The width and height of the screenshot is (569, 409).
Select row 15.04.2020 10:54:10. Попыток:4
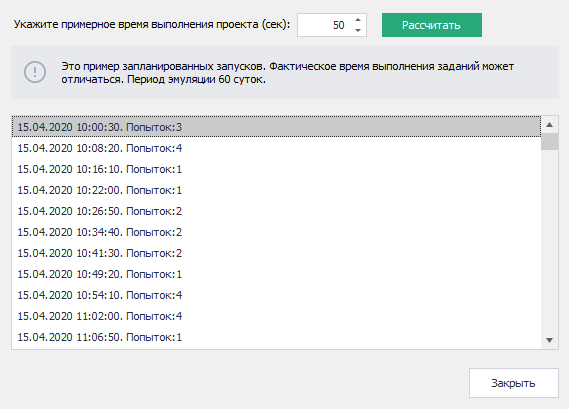coord(276,295)
